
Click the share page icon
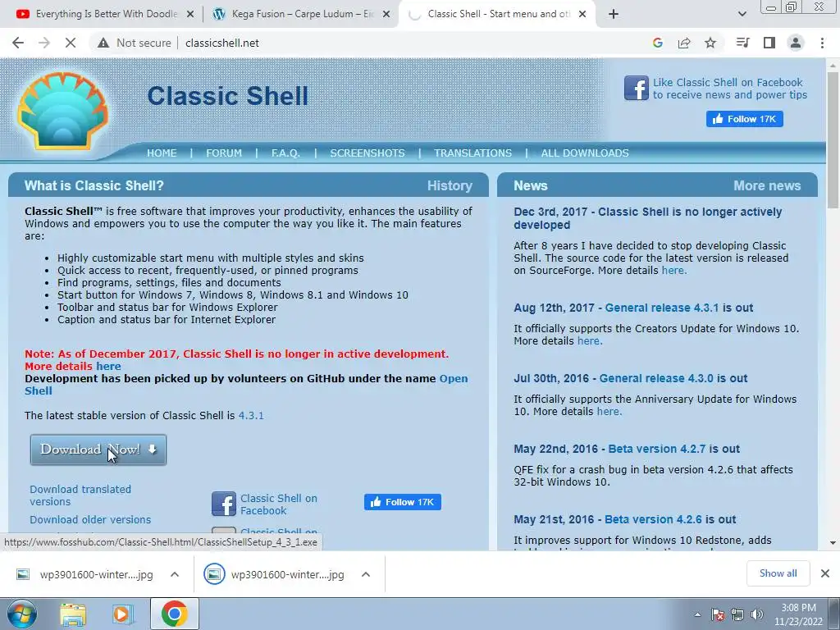[684, 43]
